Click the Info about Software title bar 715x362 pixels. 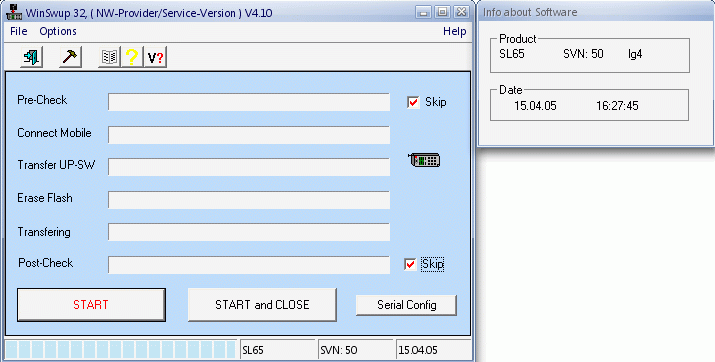coord(596,12)
